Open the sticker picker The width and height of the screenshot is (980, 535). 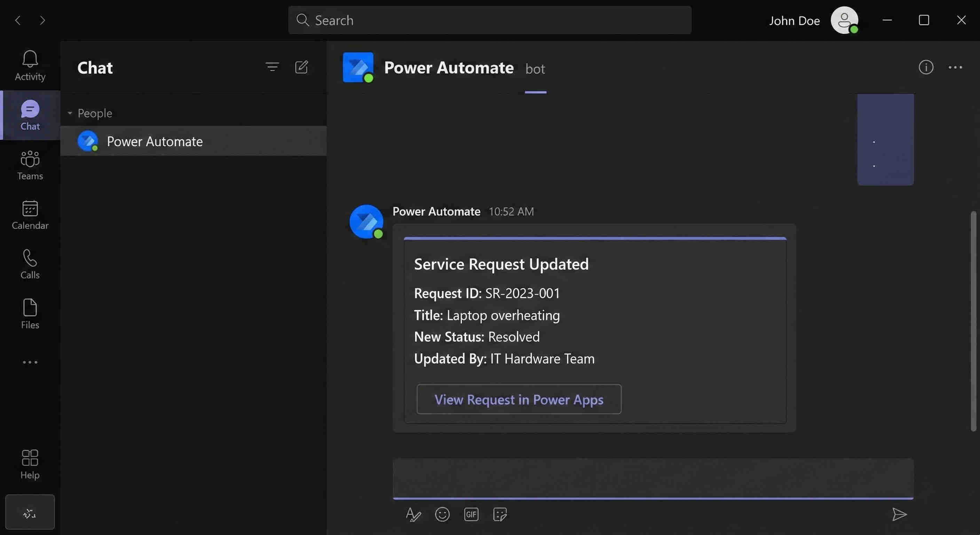click(x=500, y=515)
